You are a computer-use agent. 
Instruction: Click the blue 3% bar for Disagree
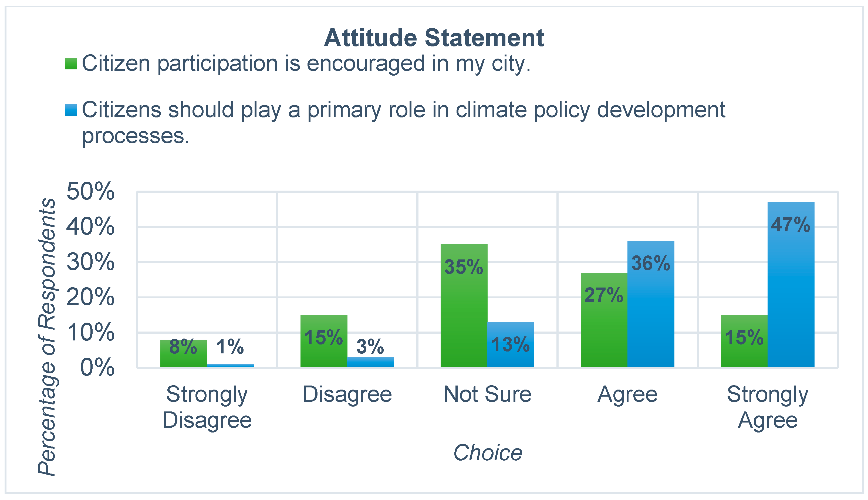pyautogui.click(x=370, y=362)
